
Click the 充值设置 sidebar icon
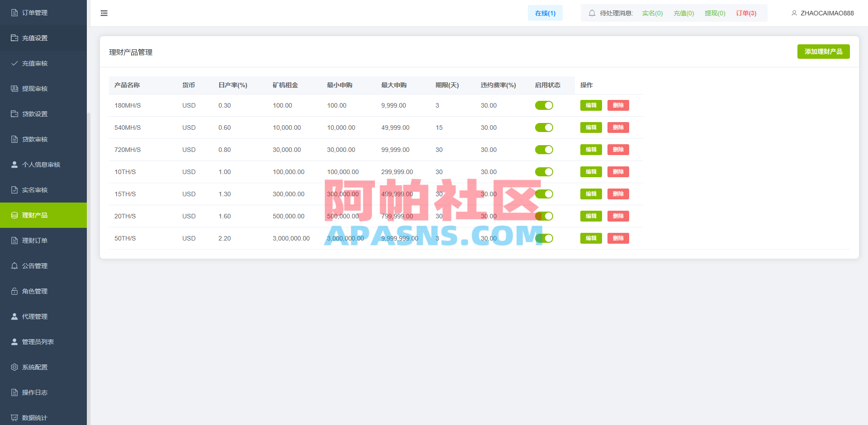(14, 38)
